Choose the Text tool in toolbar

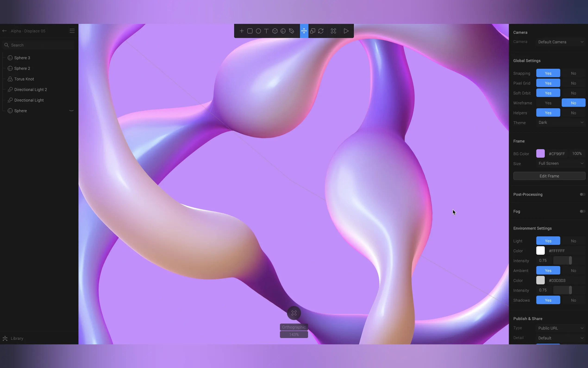(x=266, y=31)
